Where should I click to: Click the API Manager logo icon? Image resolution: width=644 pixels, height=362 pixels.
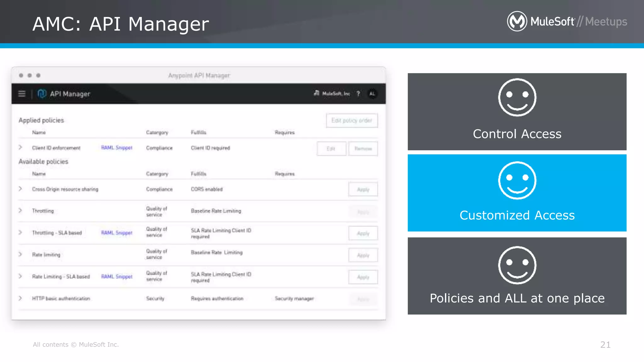tap(42, 94)
